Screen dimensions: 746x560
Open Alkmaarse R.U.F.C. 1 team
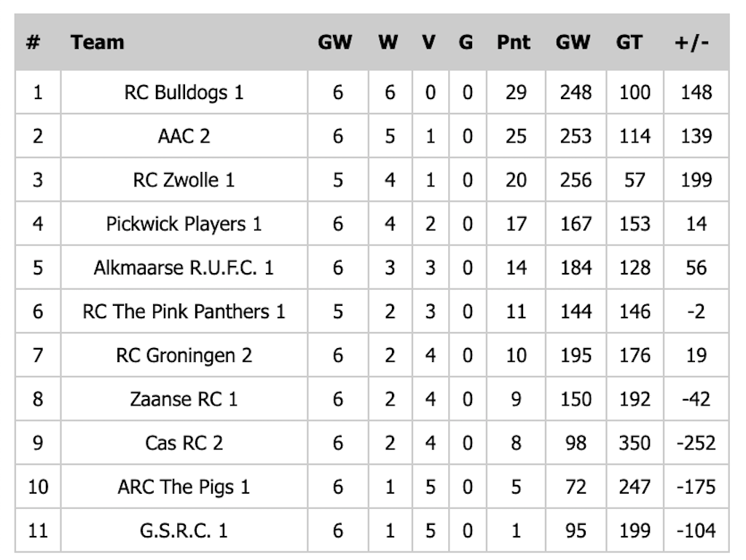coord(184,267)
